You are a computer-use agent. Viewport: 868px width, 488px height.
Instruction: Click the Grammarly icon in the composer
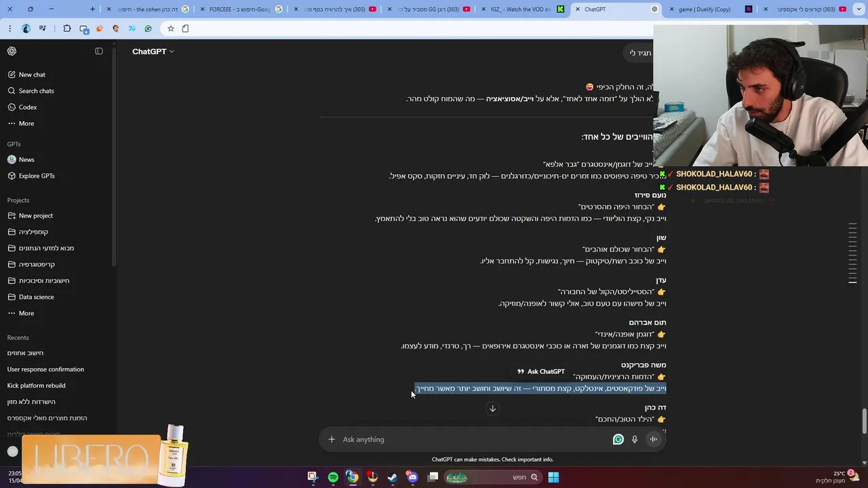(x=618, y=439)
